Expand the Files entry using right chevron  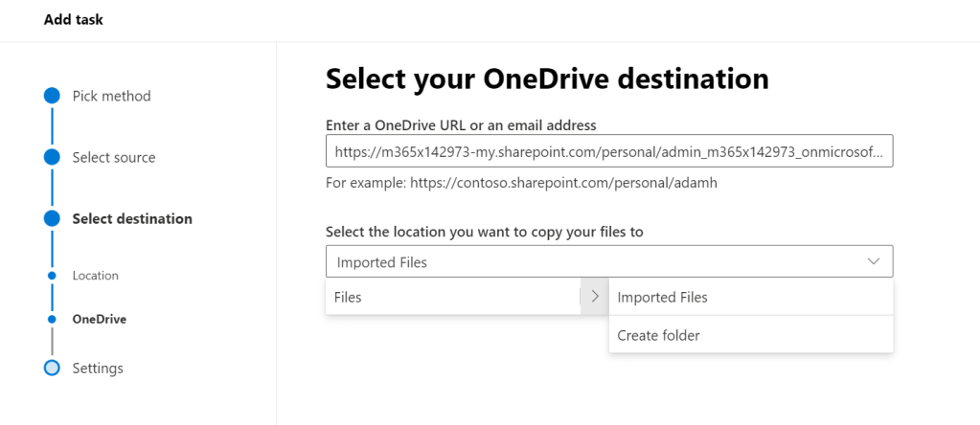594,297
